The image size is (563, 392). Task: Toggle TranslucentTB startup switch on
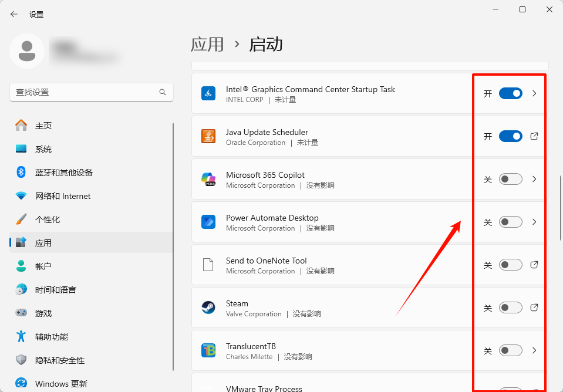[511, 350]
